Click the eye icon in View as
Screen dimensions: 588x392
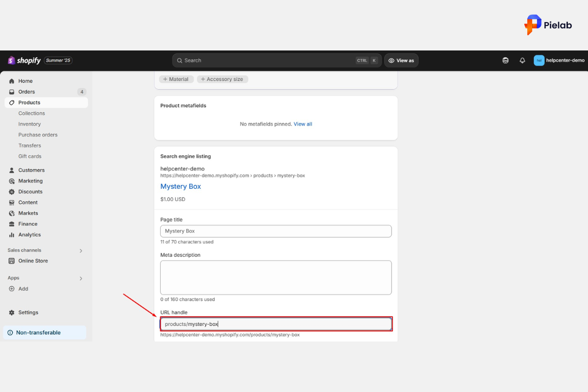(x=392, y=61)
